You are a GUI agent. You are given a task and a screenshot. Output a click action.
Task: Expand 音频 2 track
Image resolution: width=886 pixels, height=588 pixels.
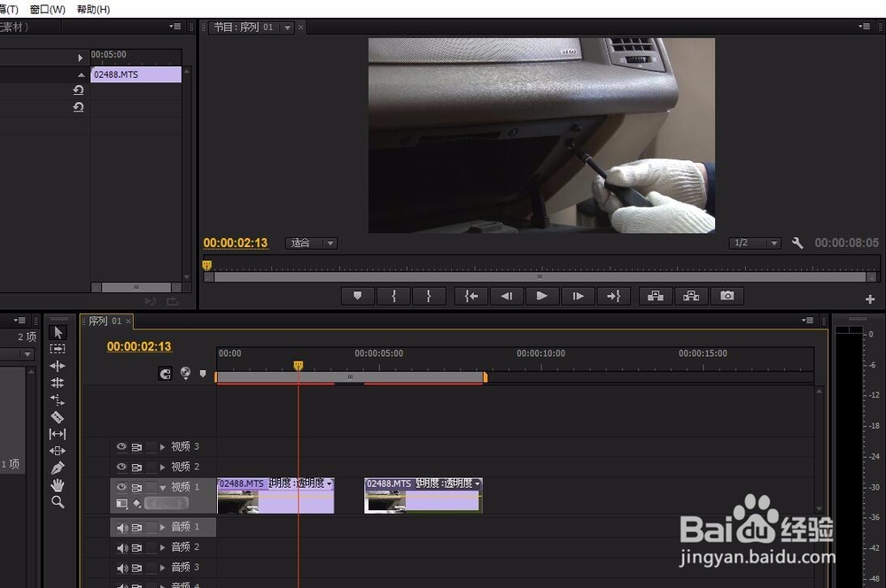[163, 547]
